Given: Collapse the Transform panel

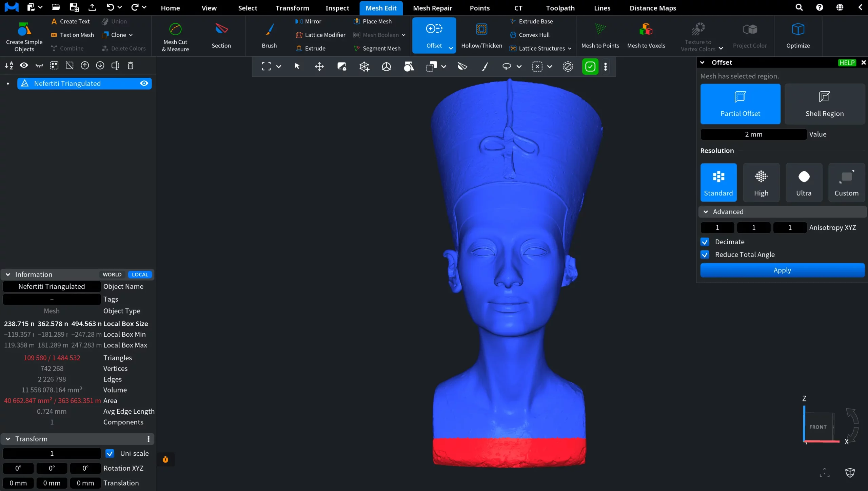Looking at the screenshot, I should coord(8,439).
